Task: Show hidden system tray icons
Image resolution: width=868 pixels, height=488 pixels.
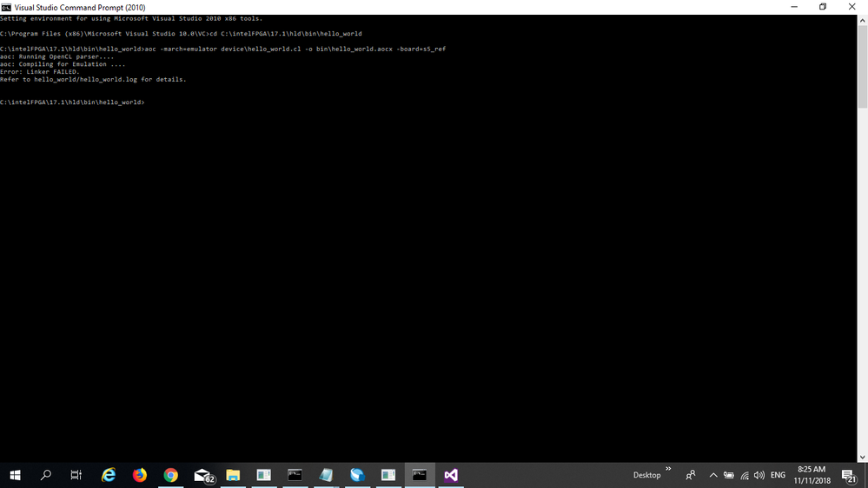Action: click(713, 475)
